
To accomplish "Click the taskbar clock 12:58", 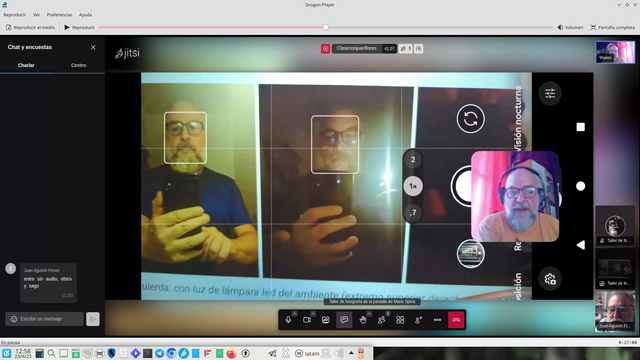I will (23, 353).
